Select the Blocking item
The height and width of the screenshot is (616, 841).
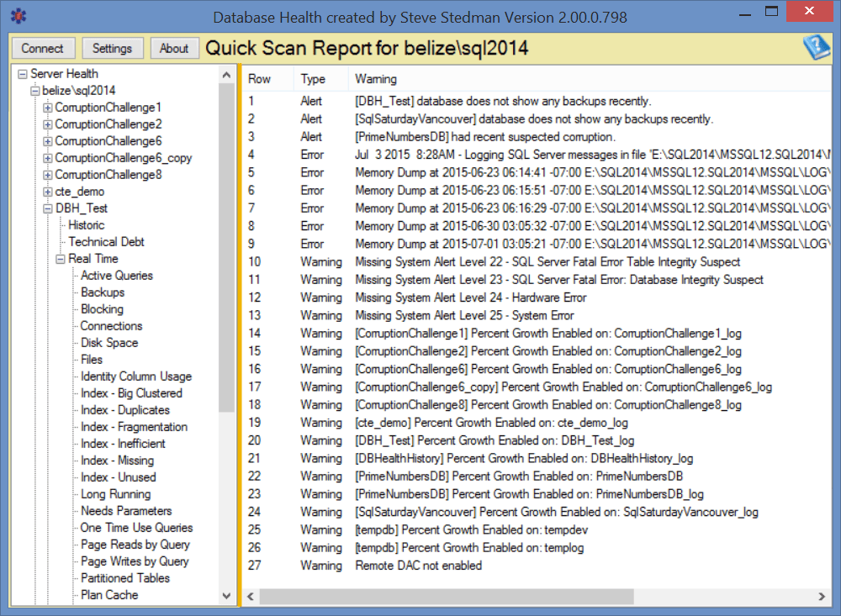click(101, 308)
